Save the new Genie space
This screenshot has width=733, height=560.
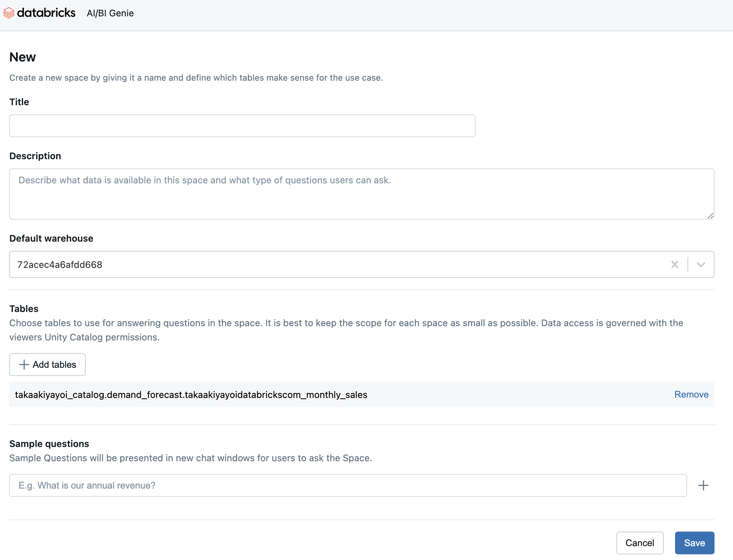pos(694,543)
